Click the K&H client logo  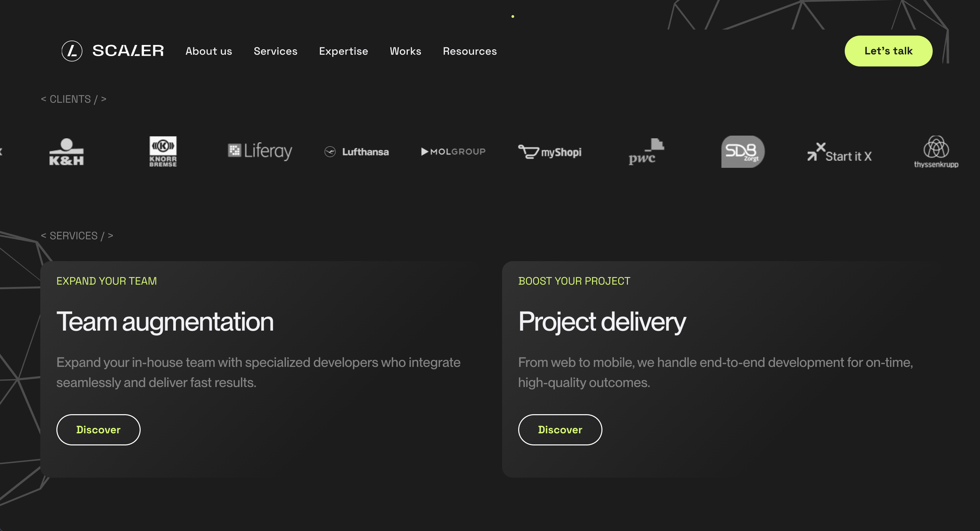(66, 152)
